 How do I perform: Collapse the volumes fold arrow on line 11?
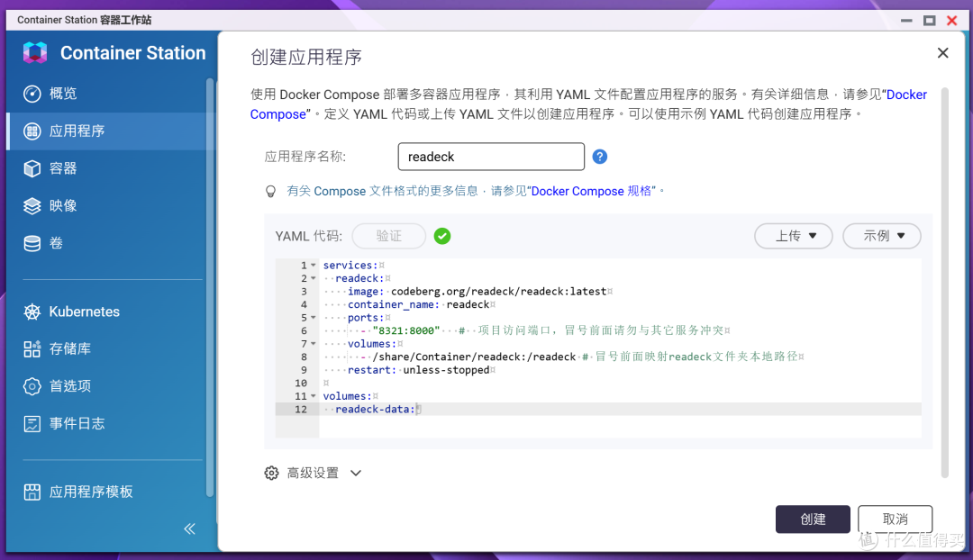click(314, 395)
